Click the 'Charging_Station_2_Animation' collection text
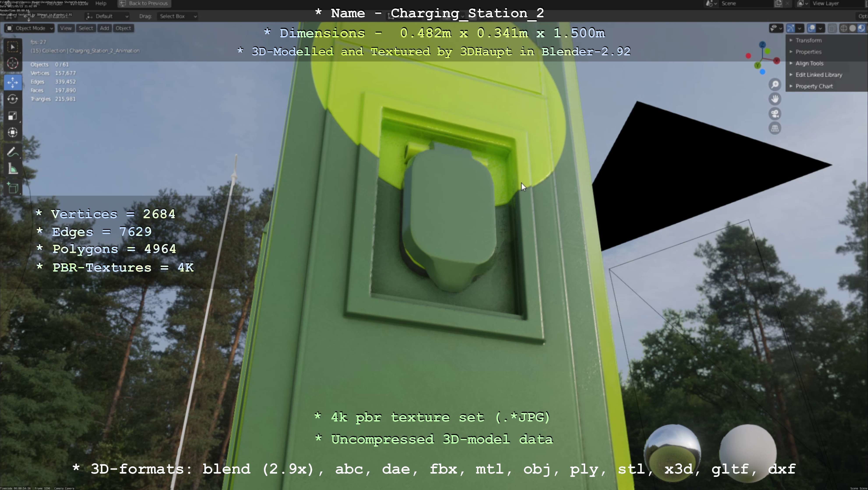 [x=104, y=51]
